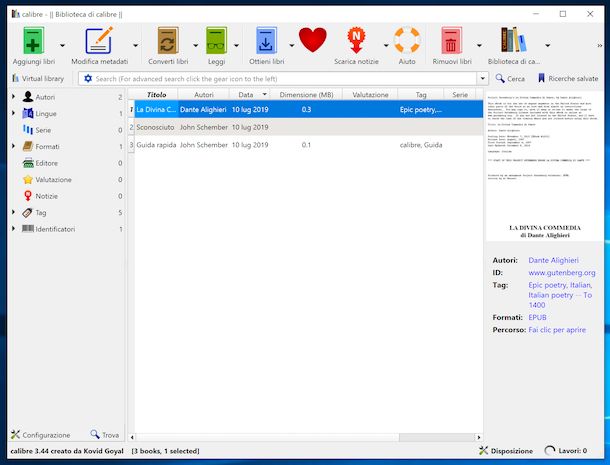This screenshot has height=465, width=610.
Task: Open the Biblioteca di calibre dropdown arrow
Action: (x=547, y=46)
